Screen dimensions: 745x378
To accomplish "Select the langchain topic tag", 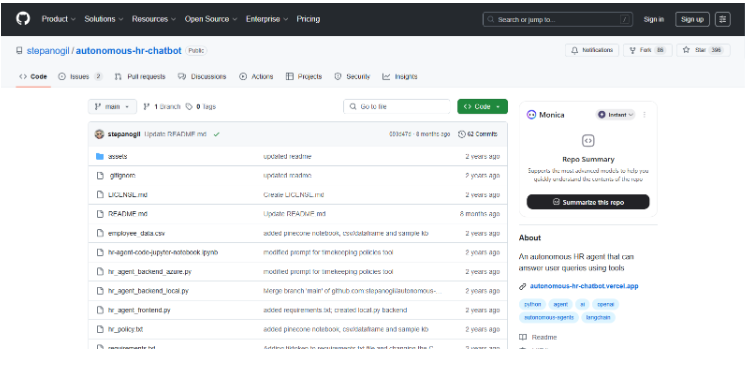I will pyautogui.click(x=598, y=317).
